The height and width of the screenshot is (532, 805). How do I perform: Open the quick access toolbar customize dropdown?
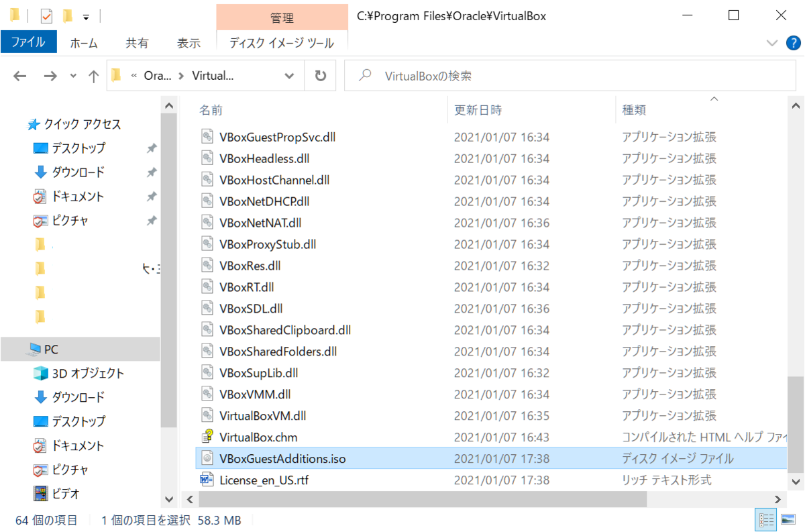(x=86, y=17)
